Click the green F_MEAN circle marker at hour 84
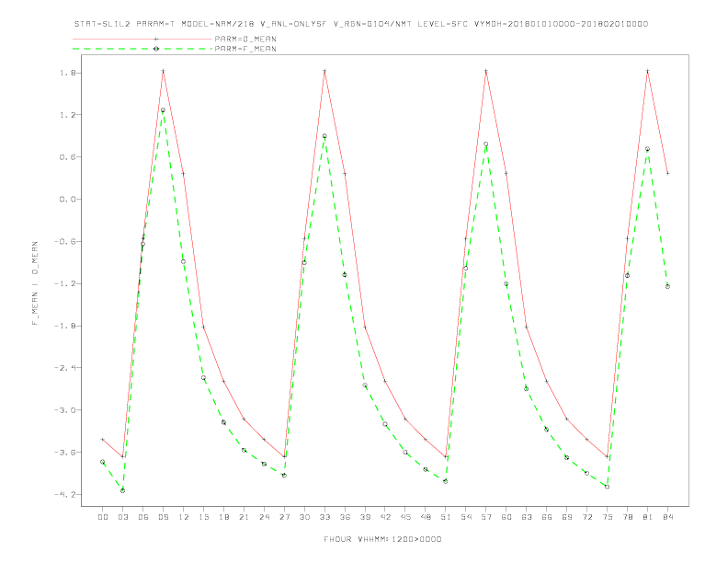 coord(667,287)
